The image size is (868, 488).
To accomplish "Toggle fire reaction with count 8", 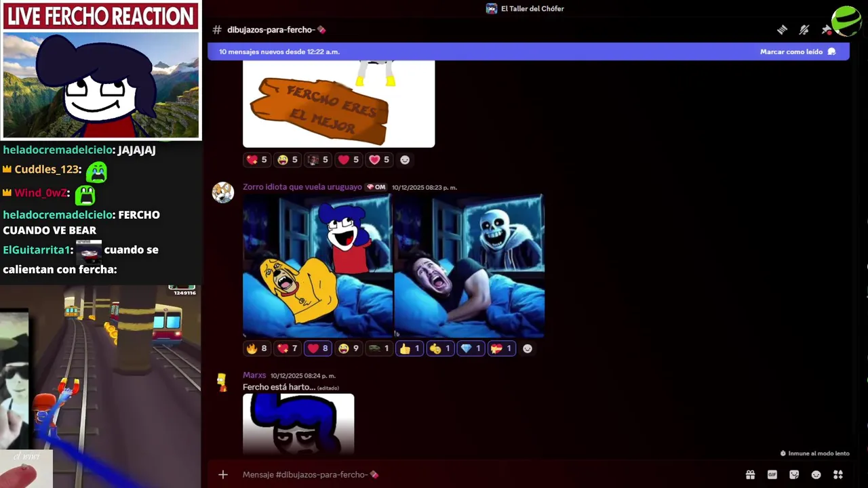I will (x=257, y=348).
